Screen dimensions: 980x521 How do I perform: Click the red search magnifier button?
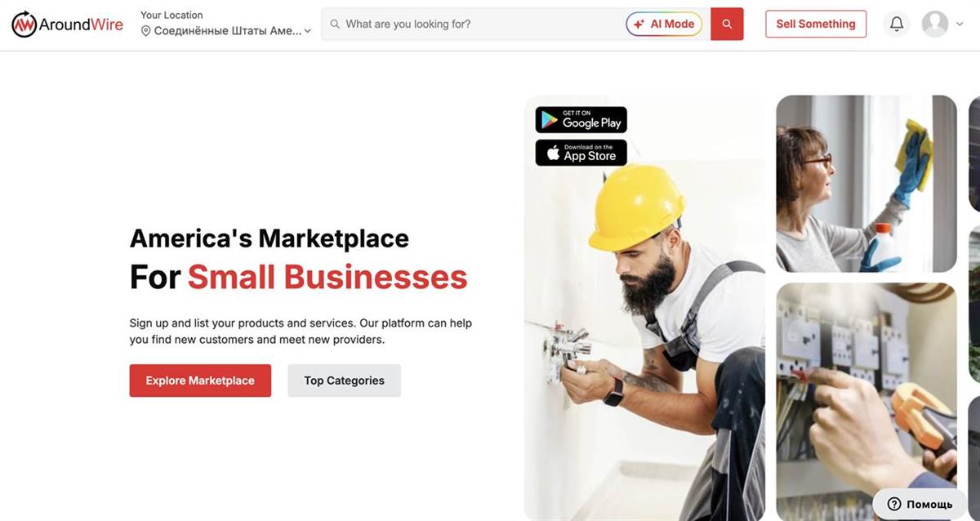[x=727, y=24]
